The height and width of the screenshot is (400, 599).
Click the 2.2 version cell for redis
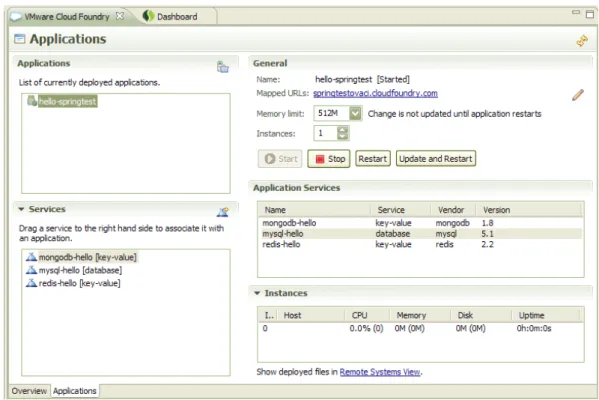487,244
